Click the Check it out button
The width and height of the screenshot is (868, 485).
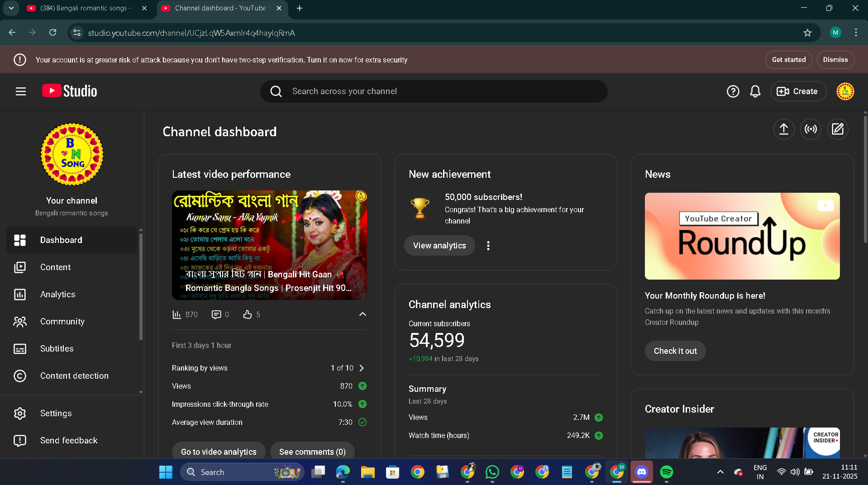[675, 351]
